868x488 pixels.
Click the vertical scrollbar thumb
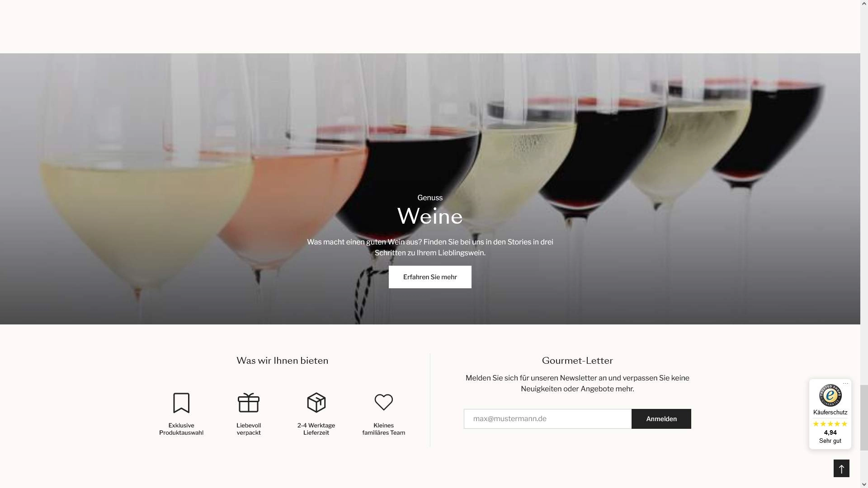[864, 418]
